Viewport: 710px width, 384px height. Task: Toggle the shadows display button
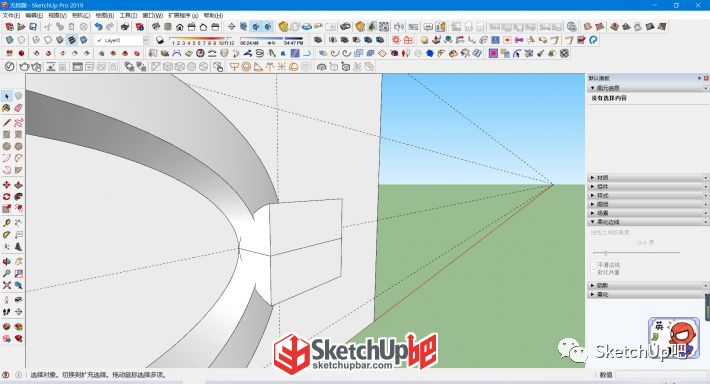[160, 40]
